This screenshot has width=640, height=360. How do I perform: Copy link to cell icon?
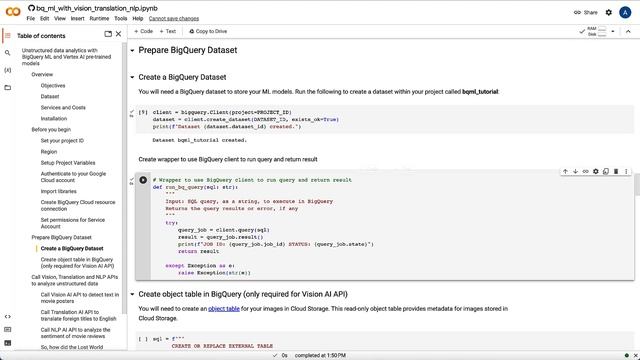(586, 171)
